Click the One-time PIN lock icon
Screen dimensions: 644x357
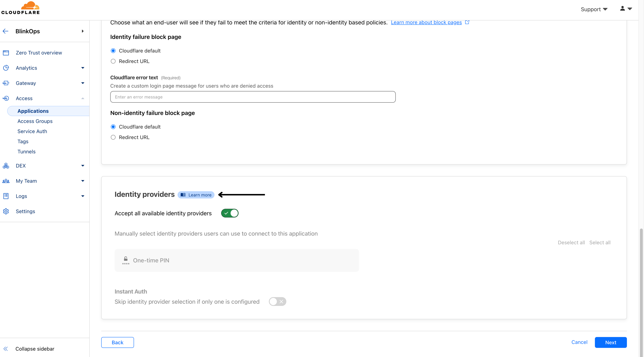(126, 260)
